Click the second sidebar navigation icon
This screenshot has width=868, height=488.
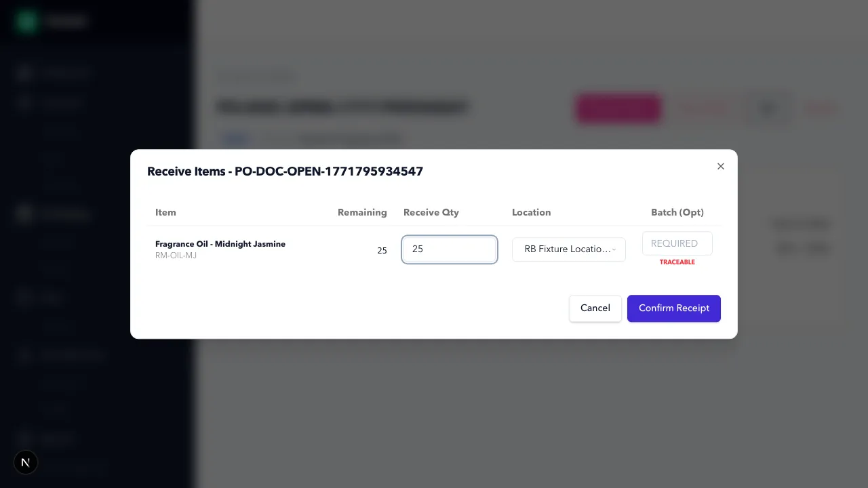[24, 102]
